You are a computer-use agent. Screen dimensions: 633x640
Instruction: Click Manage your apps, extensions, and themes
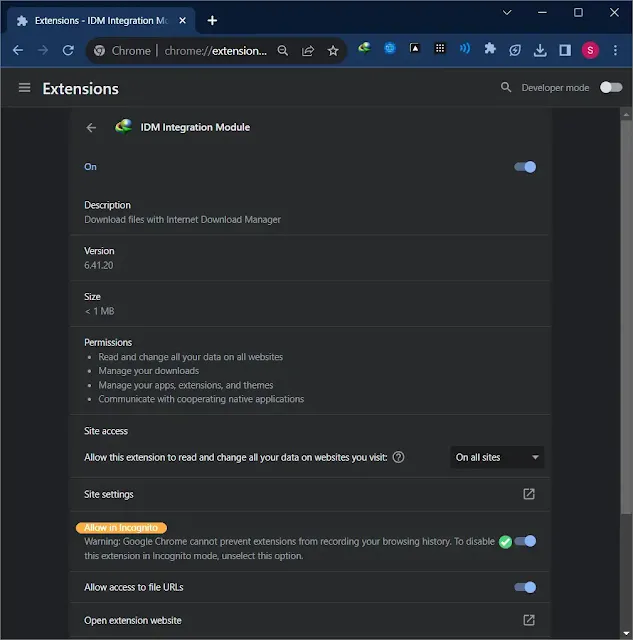coord(186,385)
